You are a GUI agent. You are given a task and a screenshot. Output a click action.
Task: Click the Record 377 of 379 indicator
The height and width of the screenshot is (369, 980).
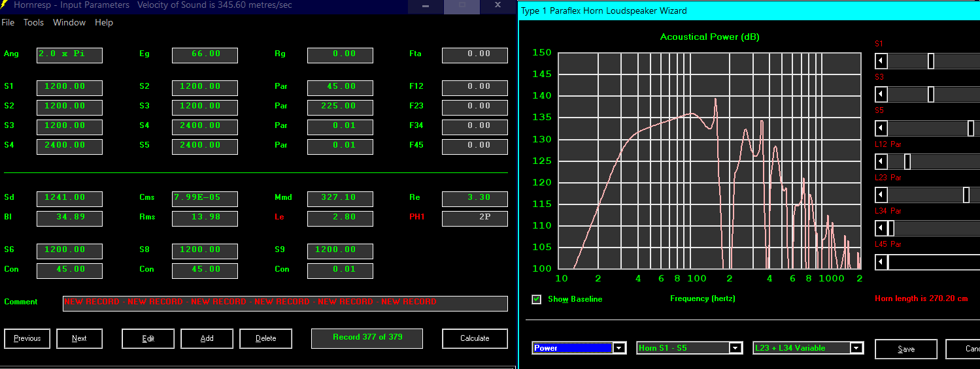pyautogui.click(x=367, y=338)
